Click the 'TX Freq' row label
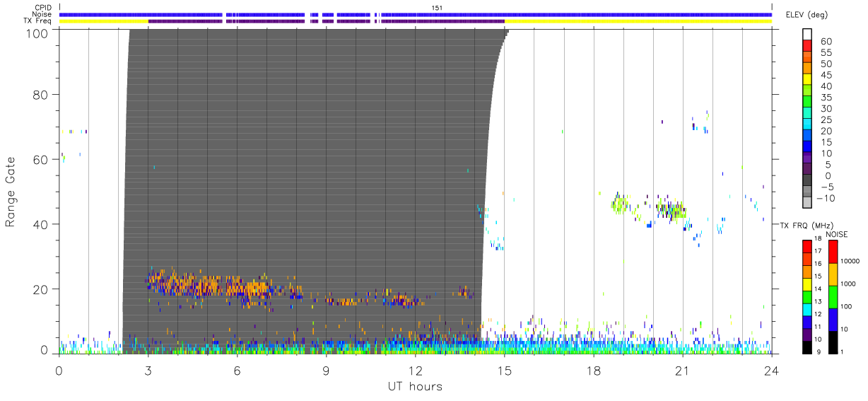The height and width of the screenshot is (401, 868). tap(39, 21)
